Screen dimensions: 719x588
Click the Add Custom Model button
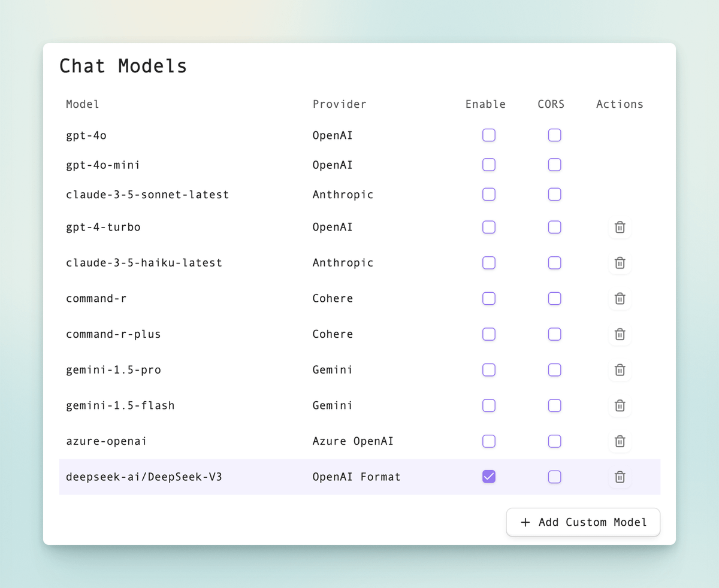582,522
